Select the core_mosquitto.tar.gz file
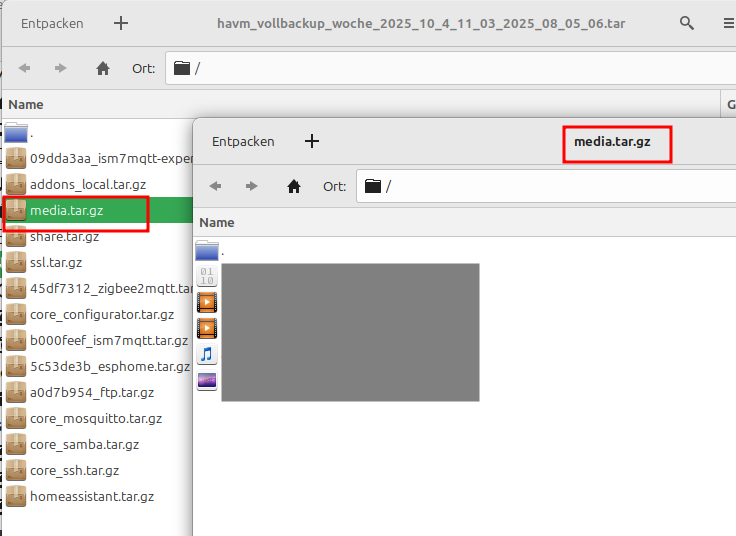Screen dimensions: 736x536 tap(98, 418)
